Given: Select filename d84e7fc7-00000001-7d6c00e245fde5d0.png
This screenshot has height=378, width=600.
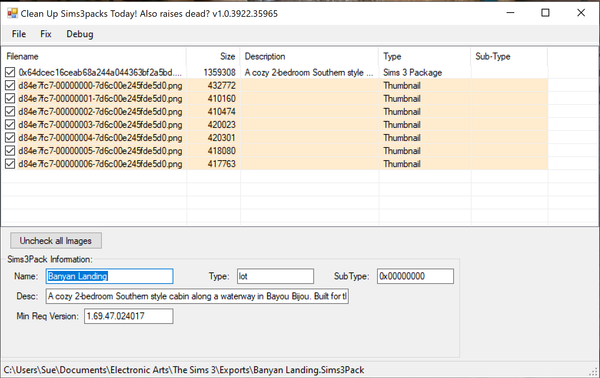Looking at the screenshot, I should click(x=100, y=98).
